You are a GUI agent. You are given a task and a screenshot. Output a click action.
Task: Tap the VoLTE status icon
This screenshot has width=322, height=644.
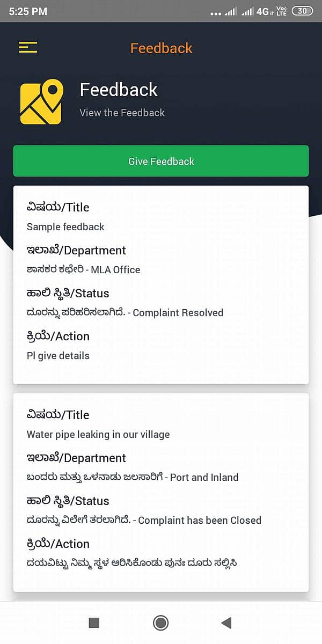coord(281,11)
